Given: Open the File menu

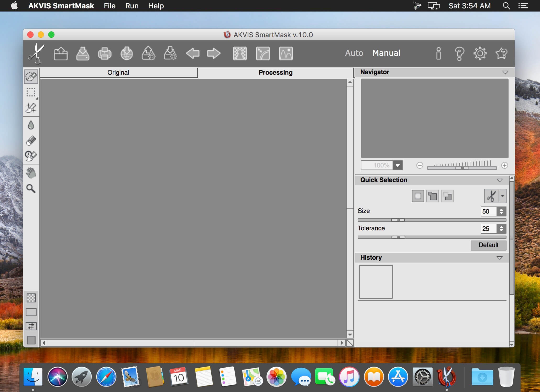Looking at the screenshot, I should [109, 6].
